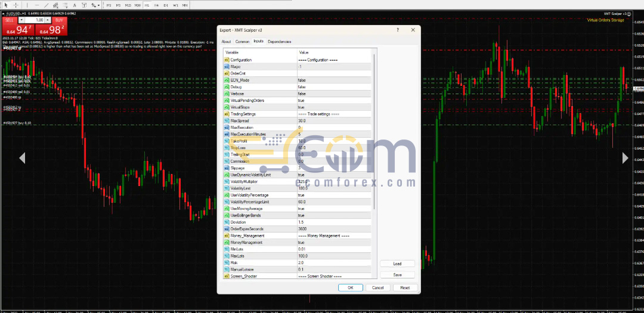Click the Cancel button
The height and width of the screenshot is (313, 644).
click(x=378, y=287)
